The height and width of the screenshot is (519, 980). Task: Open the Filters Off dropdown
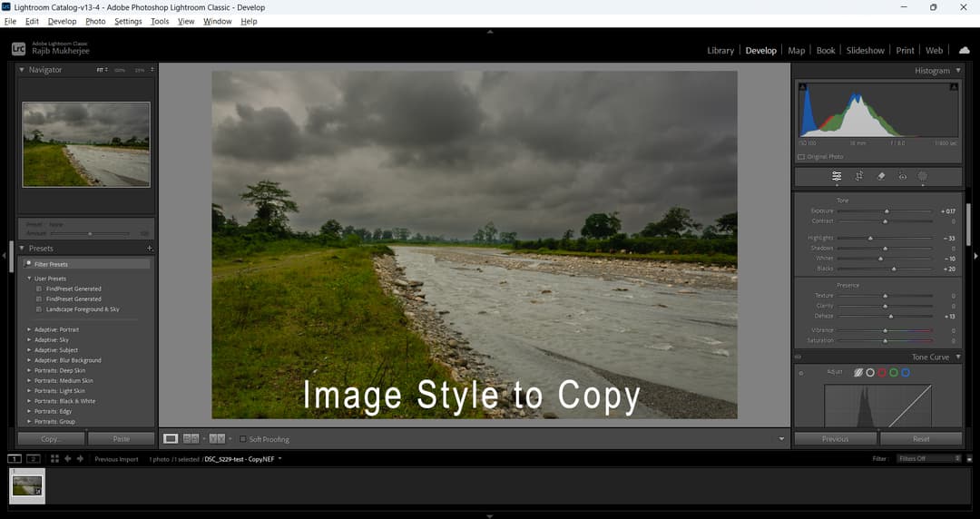point(929,459)
